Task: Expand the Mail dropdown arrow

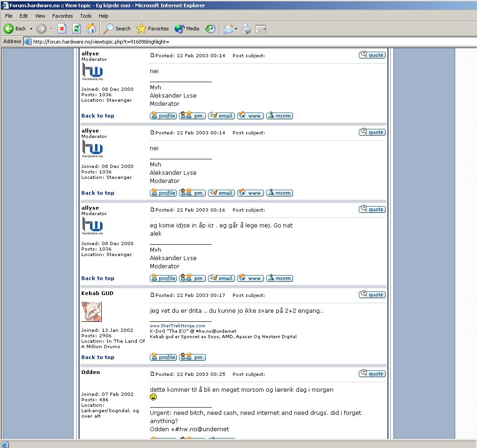Action: 236,29
